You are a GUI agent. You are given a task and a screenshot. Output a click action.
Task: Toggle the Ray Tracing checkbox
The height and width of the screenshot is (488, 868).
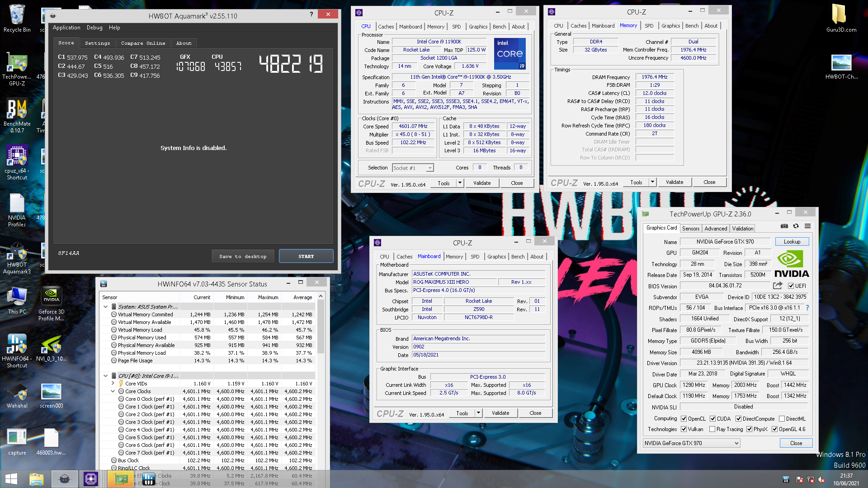[x=712, y=429]
